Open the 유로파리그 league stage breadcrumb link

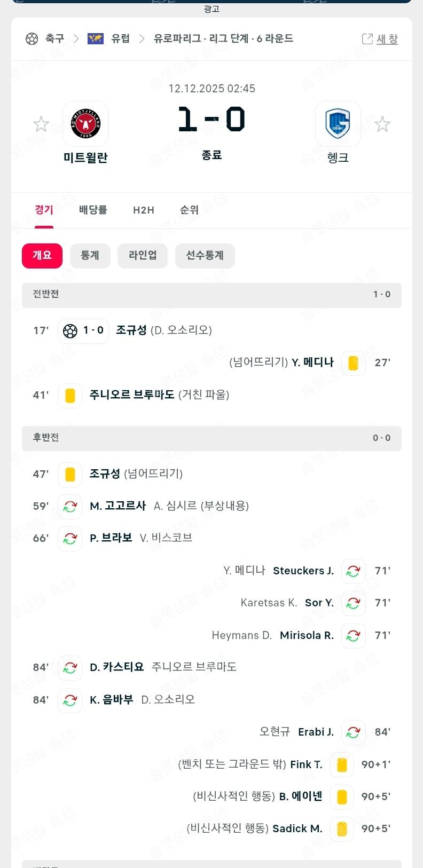223,38
